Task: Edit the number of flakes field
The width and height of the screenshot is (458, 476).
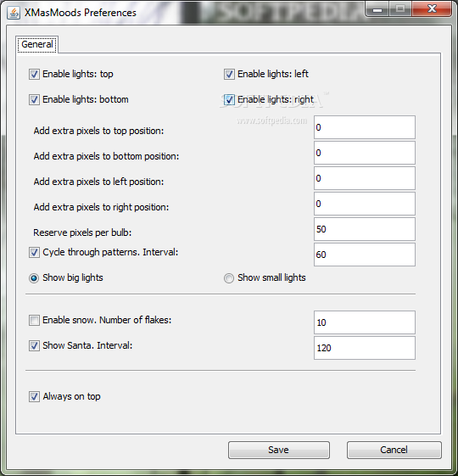Action: 365,322
